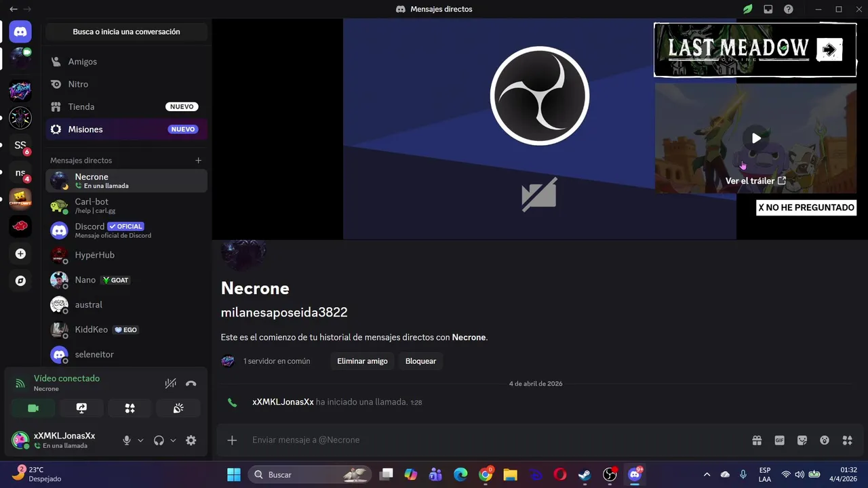This screenshot has height=488, width=868.
Task: Expand headphone output options chevron
Action: pyautogui.click(x=173, y=441)
